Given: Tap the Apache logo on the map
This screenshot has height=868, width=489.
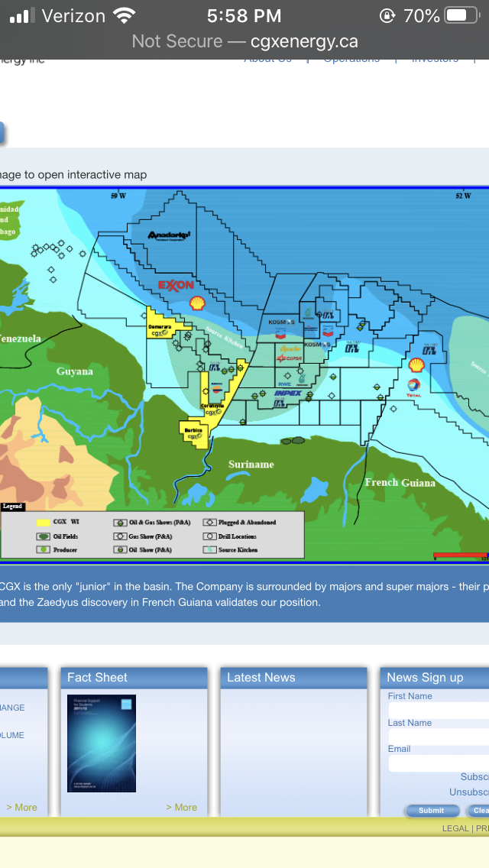Looking at the screenshot, I should pos(290,348).
